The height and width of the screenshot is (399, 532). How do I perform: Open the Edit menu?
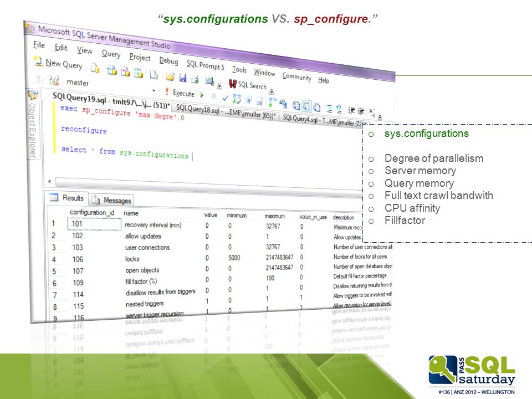(61, 48)
